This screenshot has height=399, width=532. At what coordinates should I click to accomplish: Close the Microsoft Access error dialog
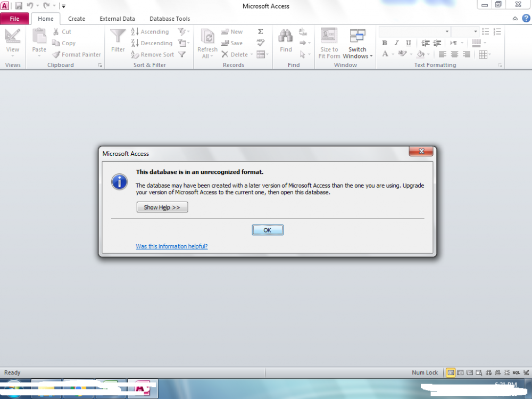pyautogui.click(x=421, y=151)
